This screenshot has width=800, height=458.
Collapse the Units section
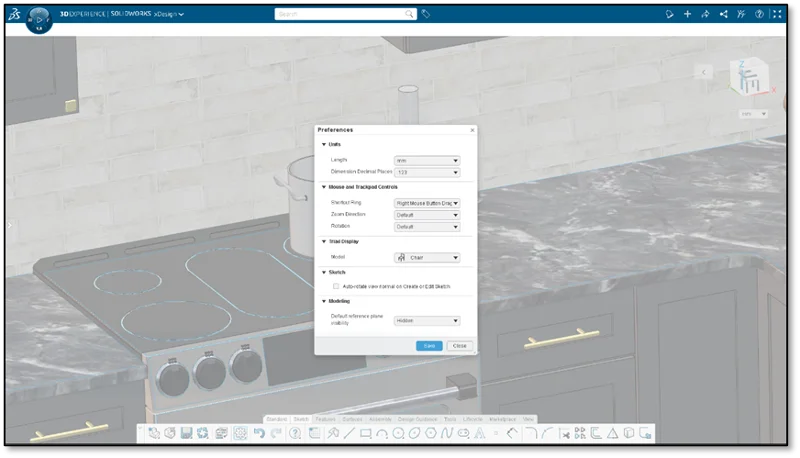[323, 144]
